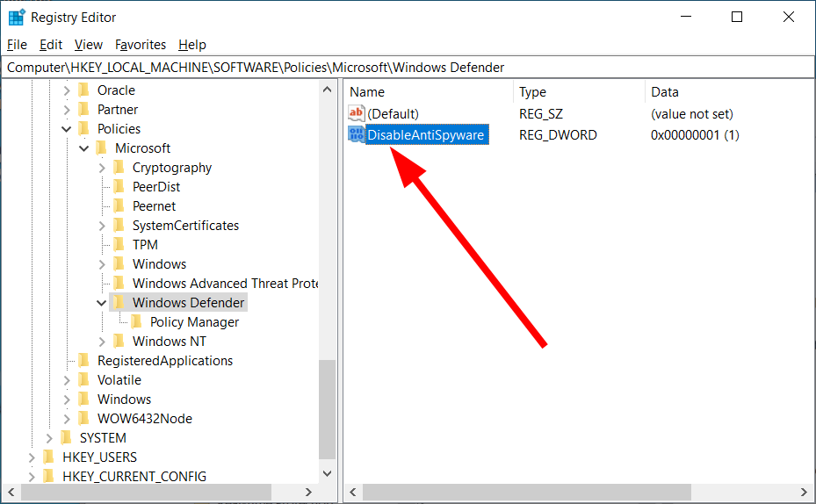Expand the Partner key
The width and height of the screenshot is (816, 504).
click(67, 110)
